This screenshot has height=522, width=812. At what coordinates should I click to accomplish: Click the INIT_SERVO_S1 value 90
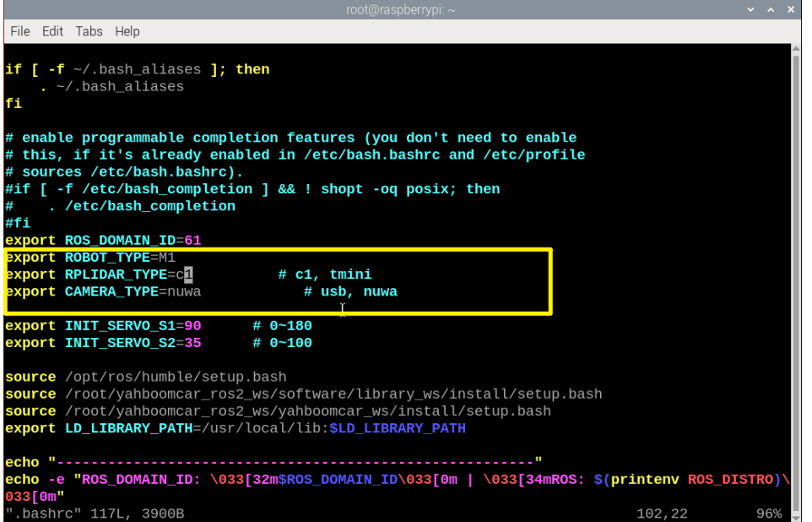point(192,326)
